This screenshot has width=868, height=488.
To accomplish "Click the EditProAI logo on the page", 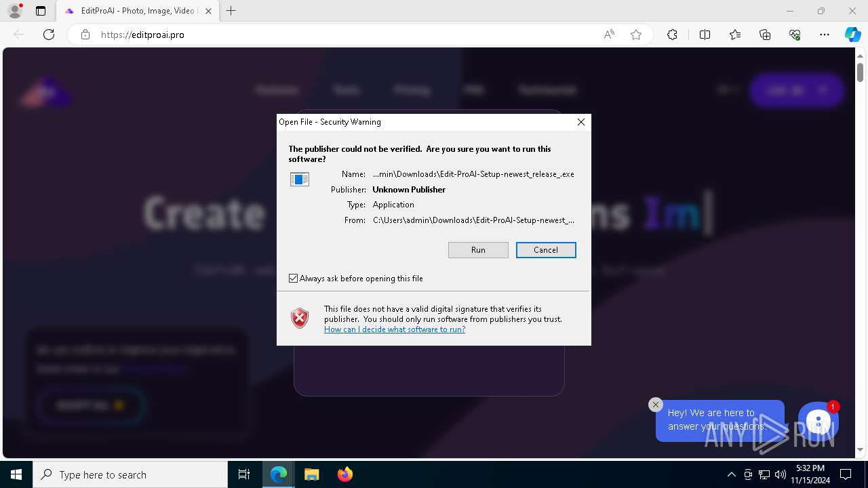I will click(x=45, y=92).
